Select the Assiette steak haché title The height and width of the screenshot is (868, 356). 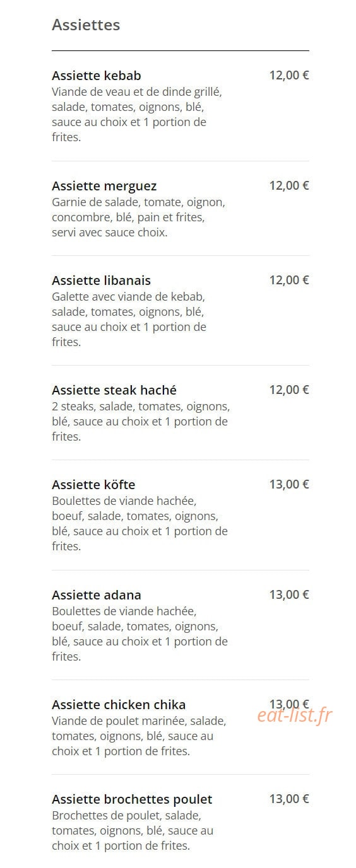pos(114,390)
